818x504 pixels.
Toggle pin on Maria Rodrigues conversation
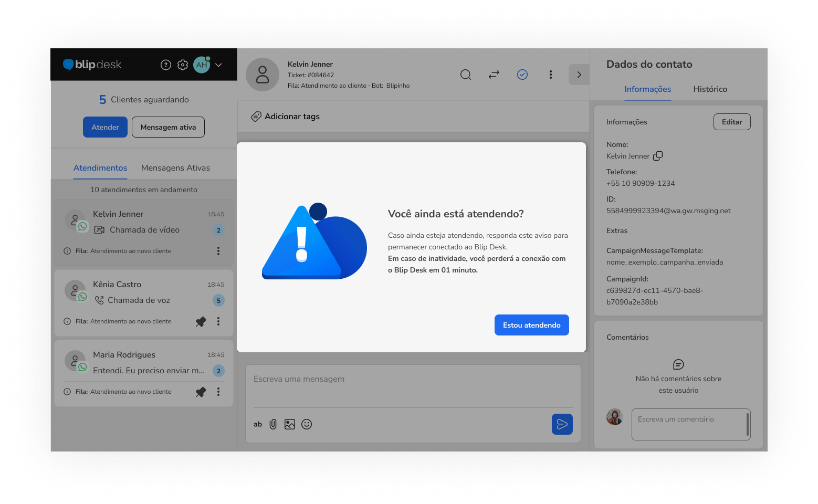pos(201,392)
